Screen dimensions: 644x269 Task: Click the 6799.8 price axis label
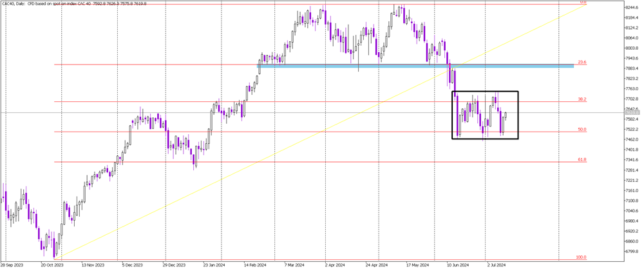tap(631, 252)
